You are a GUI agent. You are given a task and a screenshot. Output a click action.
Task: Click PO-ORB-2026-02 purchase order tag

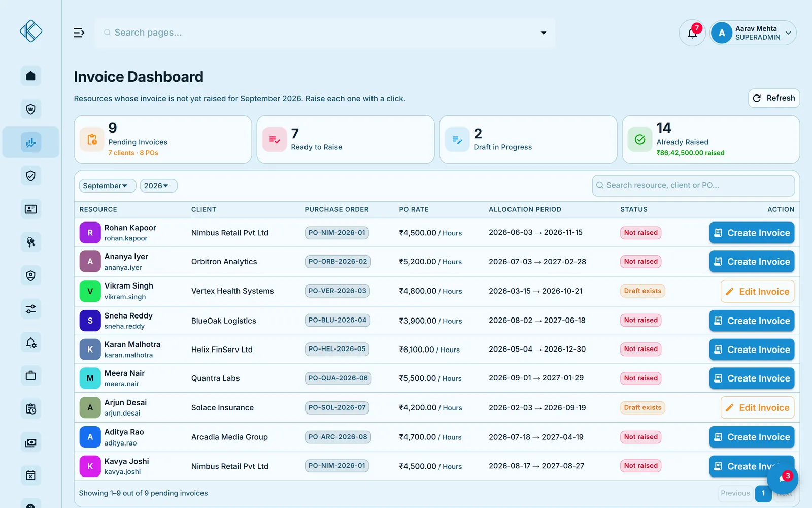click(337, 262)
